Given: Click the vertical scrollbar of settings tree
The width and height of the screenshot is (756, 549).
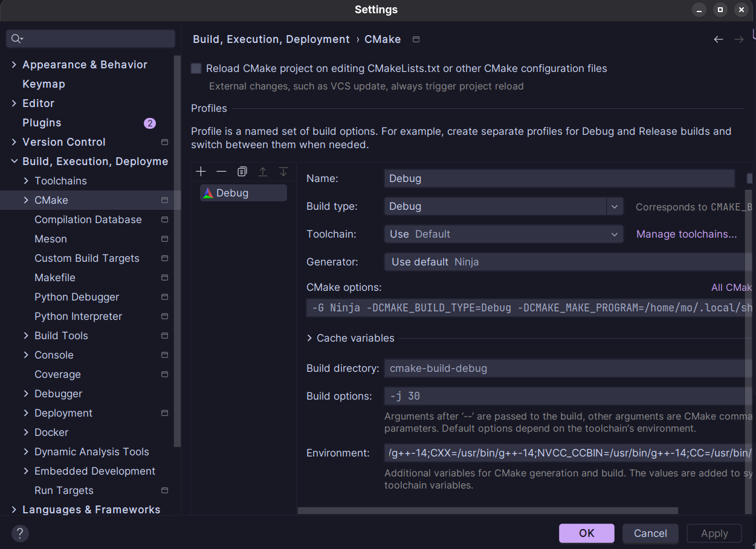Looking at the screenshot, I should 177,251.
